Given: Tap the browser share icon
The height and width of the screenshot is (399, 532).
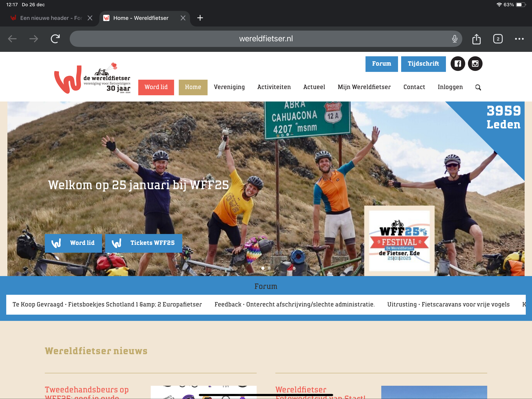Looking at the screenshot, I should (476, 39).
